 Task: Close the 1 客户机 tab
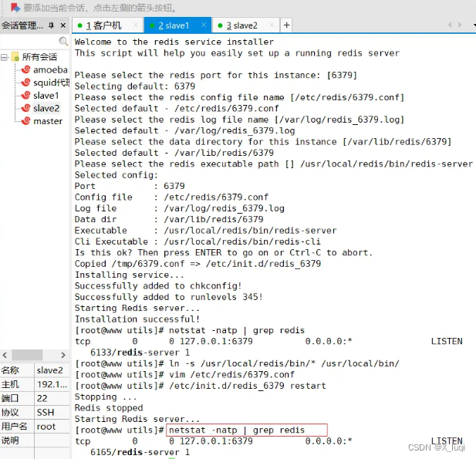pos(136,25)
